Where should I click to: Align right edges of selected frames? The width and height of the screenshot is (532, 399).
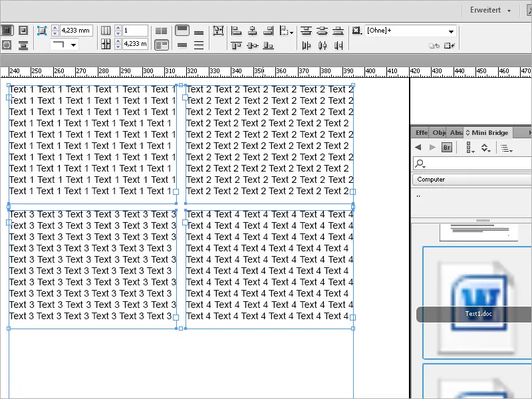pos(269,31)
